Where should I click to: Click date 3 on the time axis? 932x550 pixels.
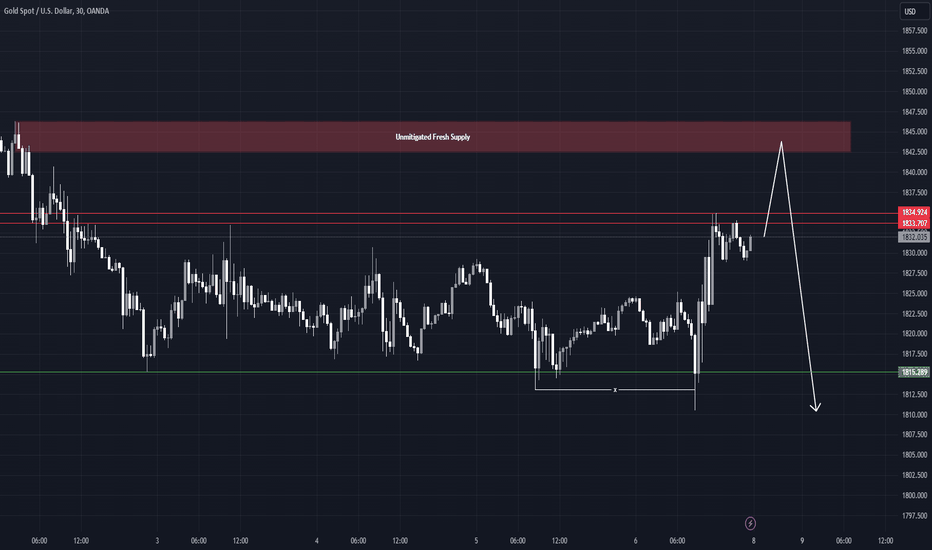(157, 541)
